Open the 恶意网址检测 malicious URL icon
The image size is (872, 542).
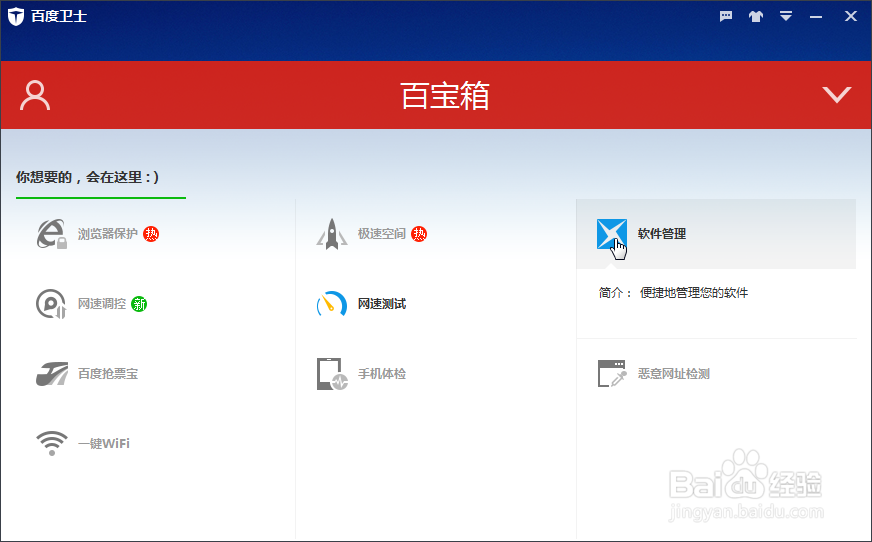pos(612,374)
